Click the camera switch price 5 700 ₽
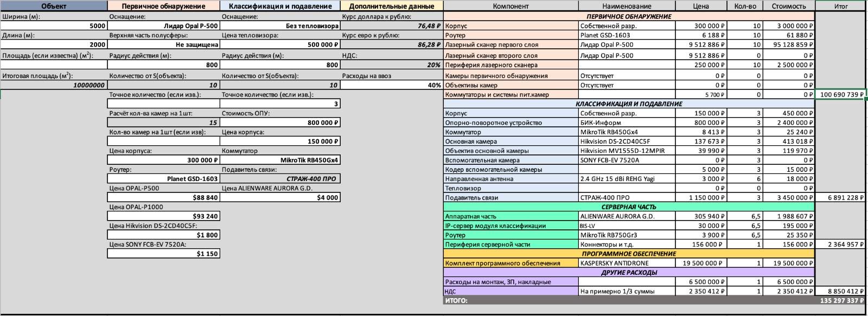This screenshot has width=868, height=316. (701, 94)
